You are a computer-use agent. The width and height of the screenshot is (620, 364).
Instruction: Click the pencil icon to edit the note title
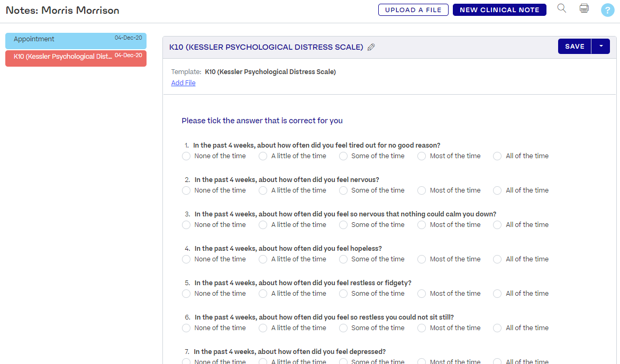371,47
